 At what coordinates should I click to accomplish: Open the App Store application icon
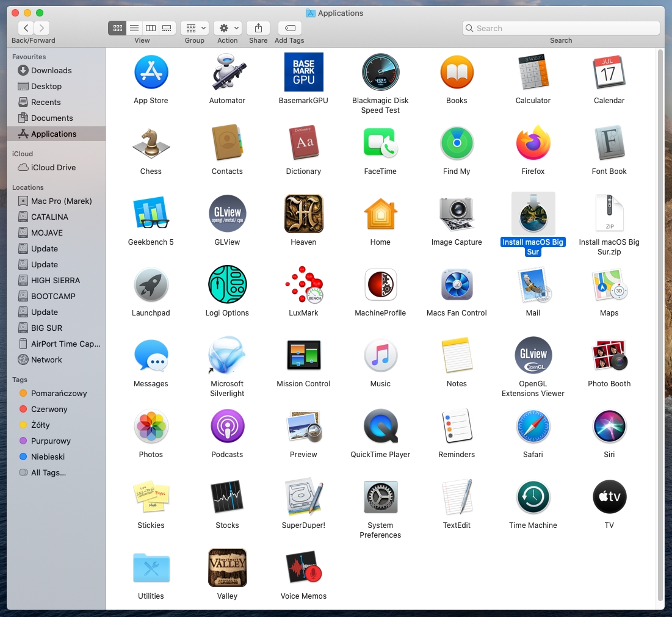(151, 72)
